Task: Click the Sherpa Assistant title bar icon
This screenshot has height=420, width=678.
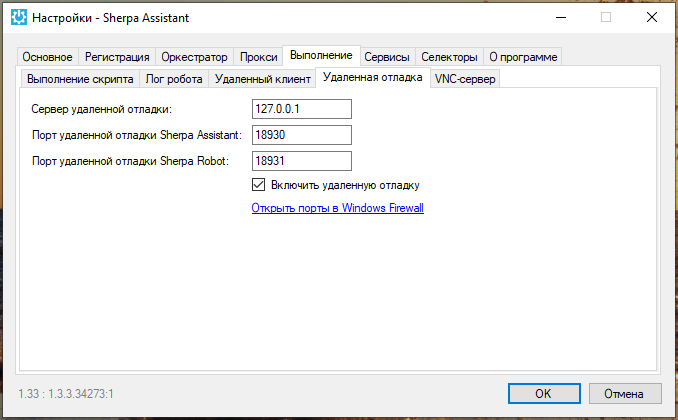Action: (x=18, y=17)
